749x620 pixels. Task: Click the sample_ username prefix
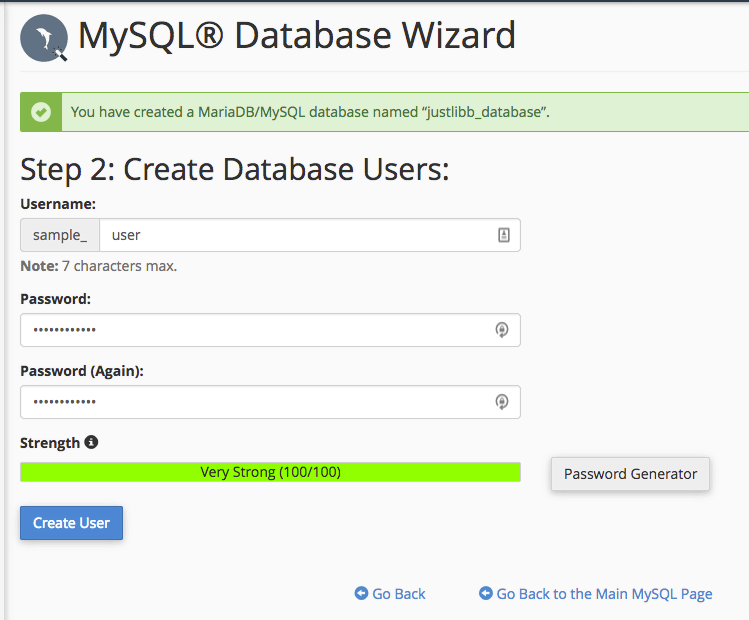[60, 235]
